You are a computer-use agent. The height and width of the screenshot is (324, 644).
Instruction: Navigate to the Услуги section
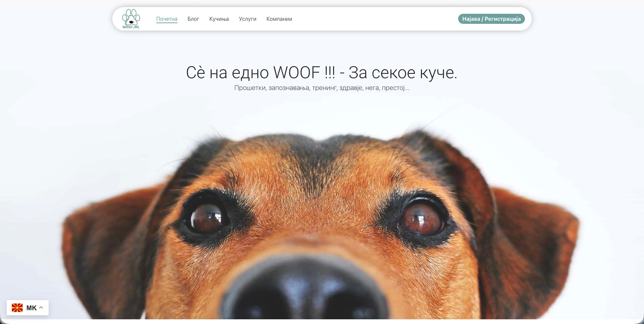coord(248,19)
